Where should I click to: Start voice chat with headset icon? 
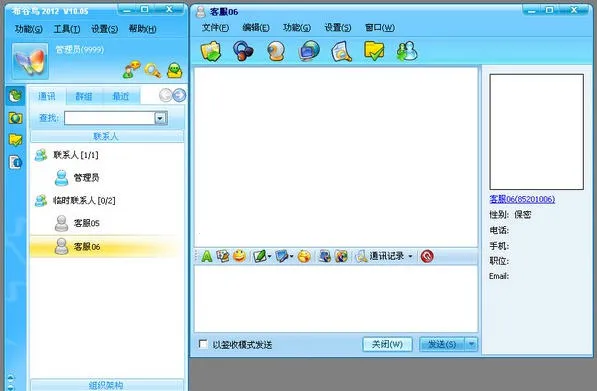[x=243, y=51]
